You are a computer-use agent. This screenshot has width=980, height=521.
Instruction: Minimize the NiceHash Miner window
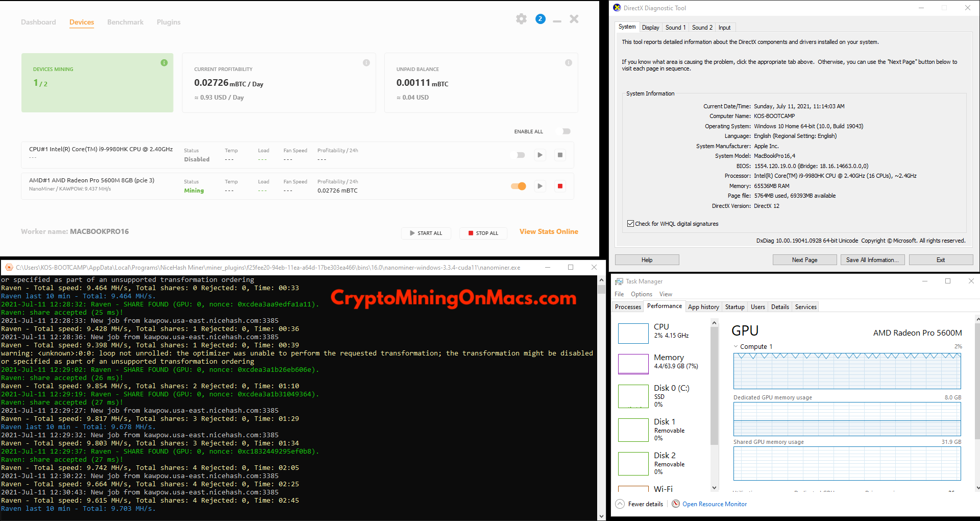(x=557, y=21)
